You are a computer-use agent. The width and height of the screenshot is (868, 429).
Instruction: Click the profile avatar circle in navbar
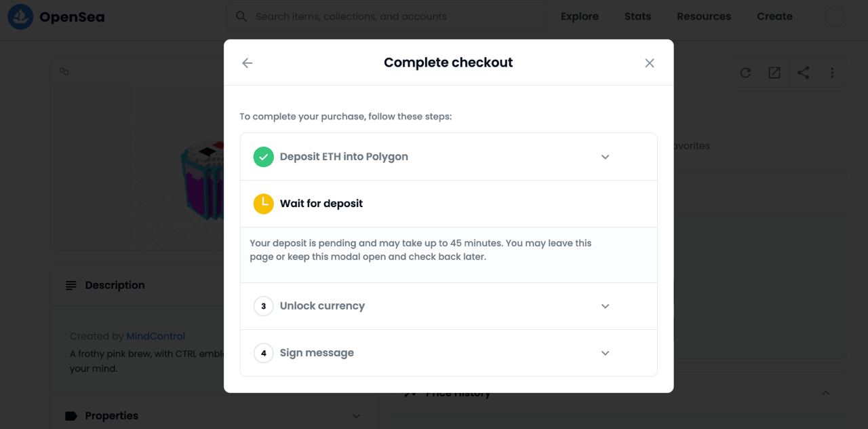tap(835, 17)
